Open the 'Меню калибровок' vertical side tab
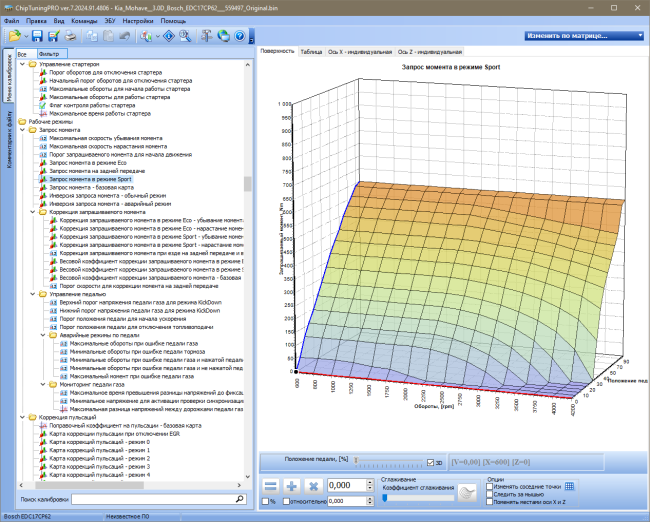 point(9,75)
